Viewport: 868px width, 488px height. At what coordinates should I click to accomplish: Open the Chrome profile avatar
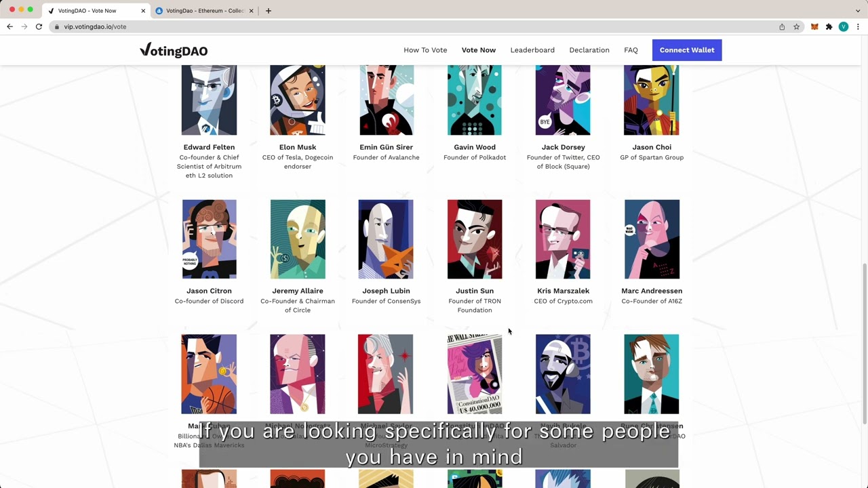tap(844, 26)
